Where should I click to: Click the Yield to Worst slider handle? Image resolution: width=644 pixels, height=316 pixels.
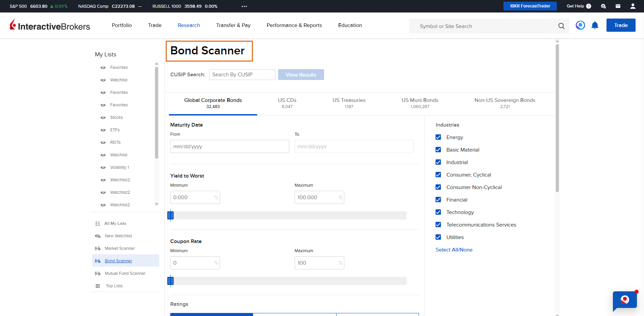pyautogui.click(x=171, y=215)
